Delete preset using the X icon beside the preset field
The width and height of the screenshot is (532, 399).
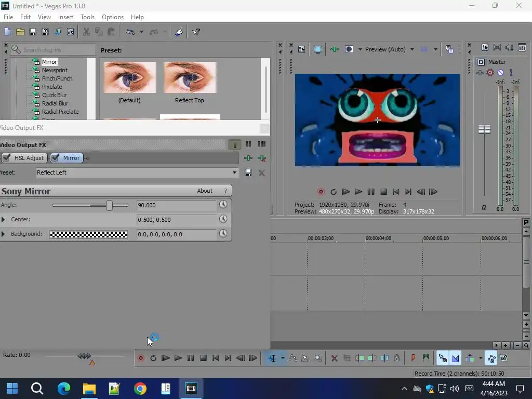[x=262, y=172]
